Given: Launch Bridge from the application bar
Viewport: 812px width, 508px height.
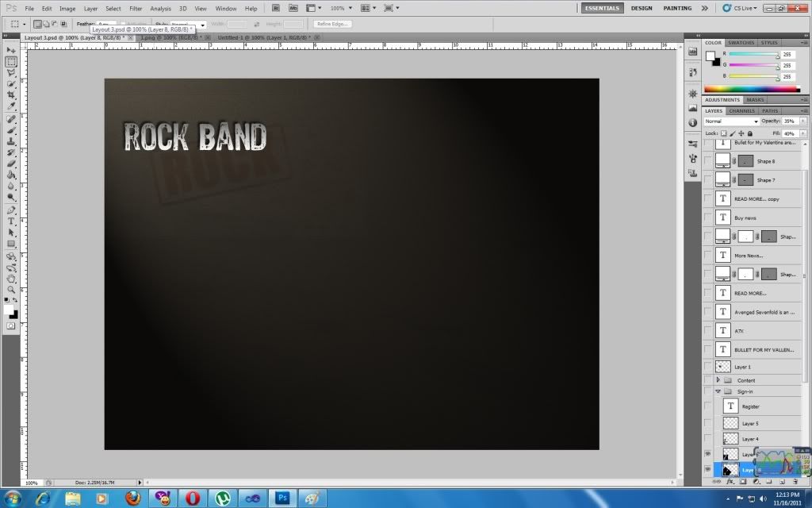Looking at the screenshot, I should [275, 8].
